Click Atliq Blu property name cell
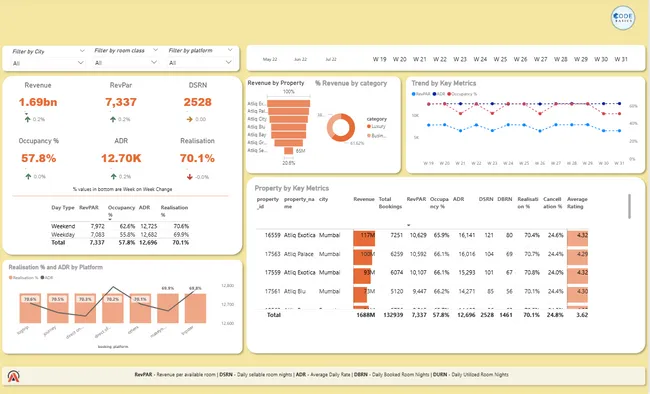This screenshot has width=650, height=394. 295,292
